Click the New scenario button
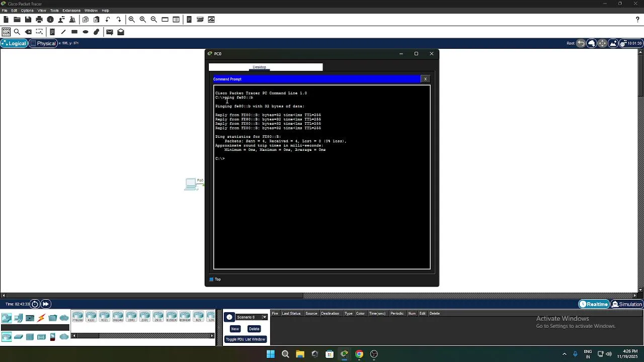 coord(235,329)
